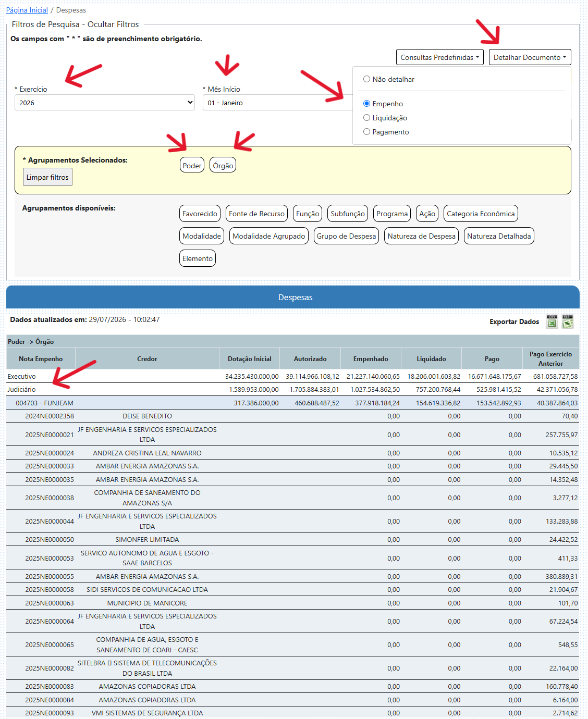Click the Poder -> Órgão grouping label
588x719 pixels.
[x=31, y=341]
